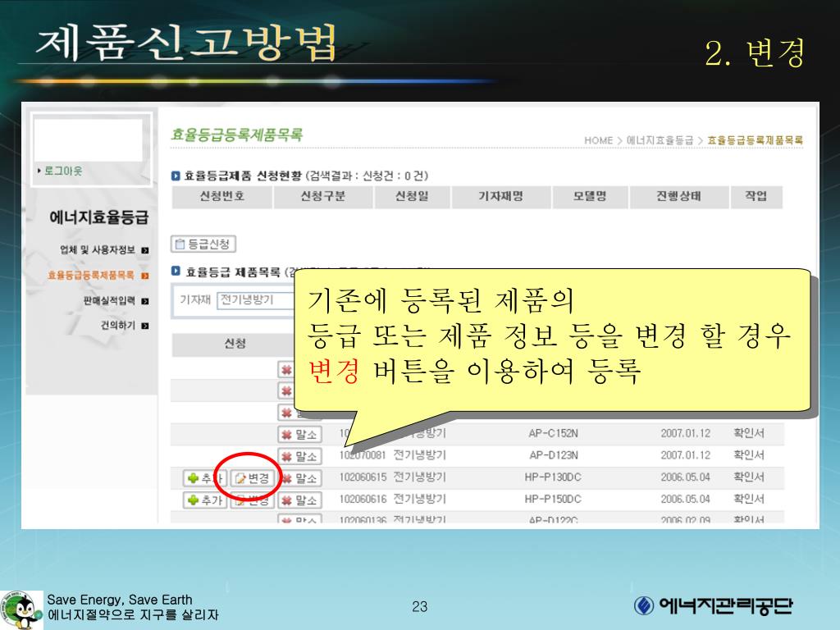Click registration number 102060616

tap(363, 499)
